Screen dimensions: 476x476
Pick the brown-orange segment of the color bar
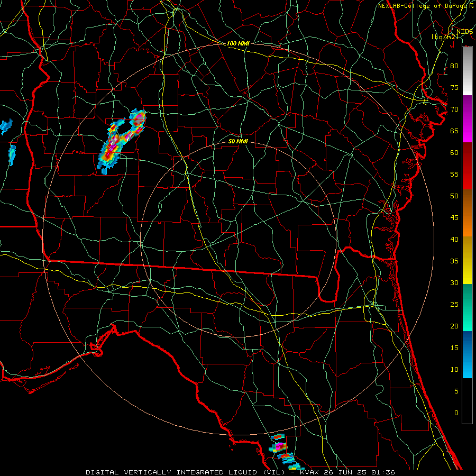467,213
